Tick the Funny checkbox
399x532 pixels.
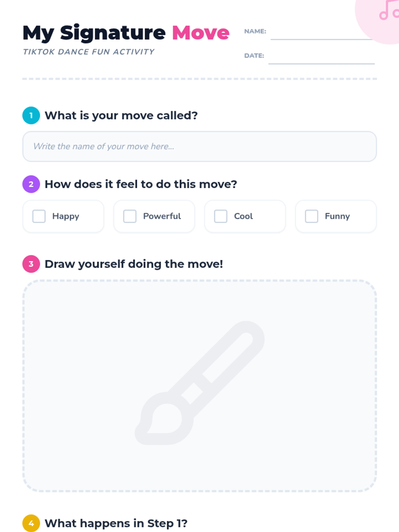tap(312, 216)
